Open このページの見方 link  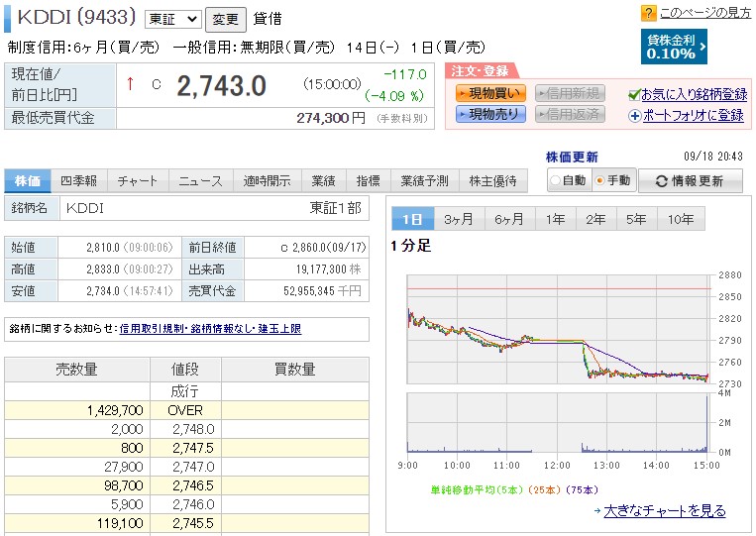[x=705, y=13]
